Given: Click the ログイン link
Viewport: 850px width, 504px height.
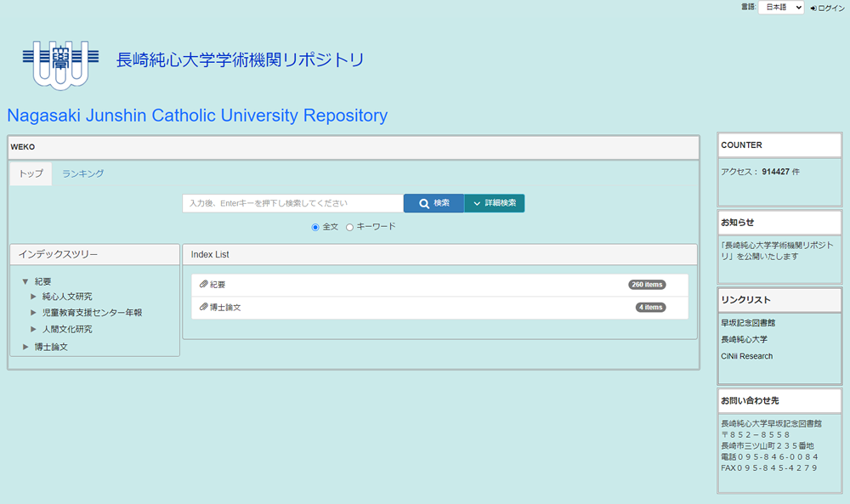Looking at the screenshot, I should tap(831, 8).
